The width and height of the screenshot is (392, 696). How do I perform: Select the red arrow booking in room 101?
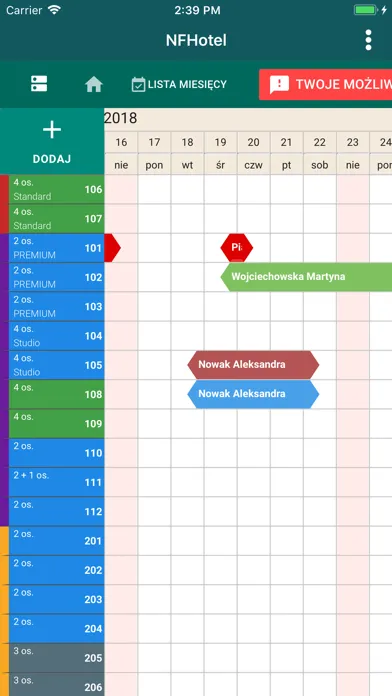pos(112,248)
